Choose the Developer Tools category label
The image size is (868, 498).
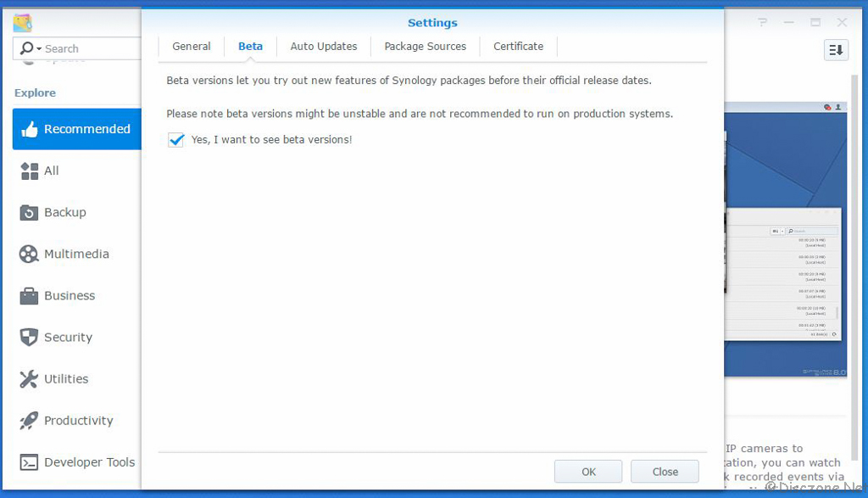(90, 462)
